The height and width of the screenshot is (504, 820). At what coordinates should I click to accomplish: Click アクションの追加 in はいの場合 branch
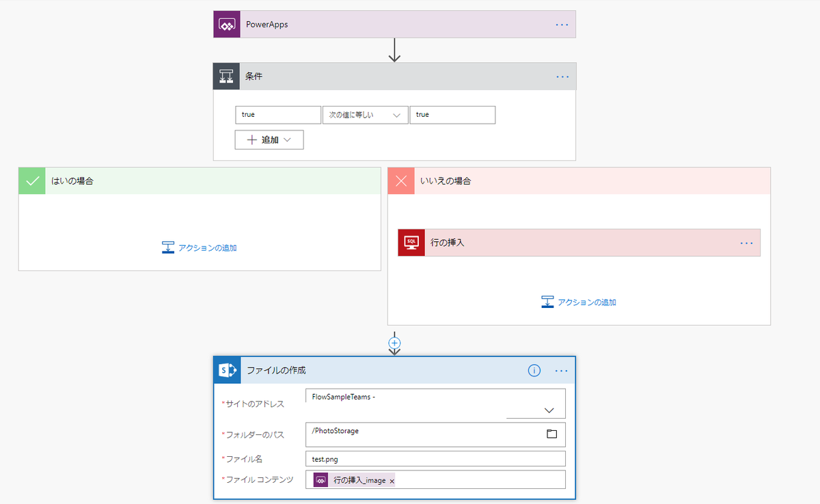pyautogui.click(x=206, y=247)
